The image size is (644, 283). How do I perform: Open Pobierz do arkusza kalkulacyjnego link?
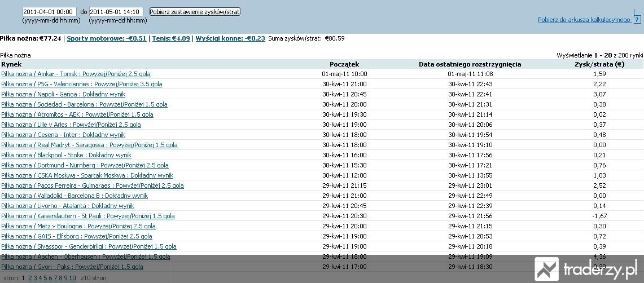tap(584, 20)
